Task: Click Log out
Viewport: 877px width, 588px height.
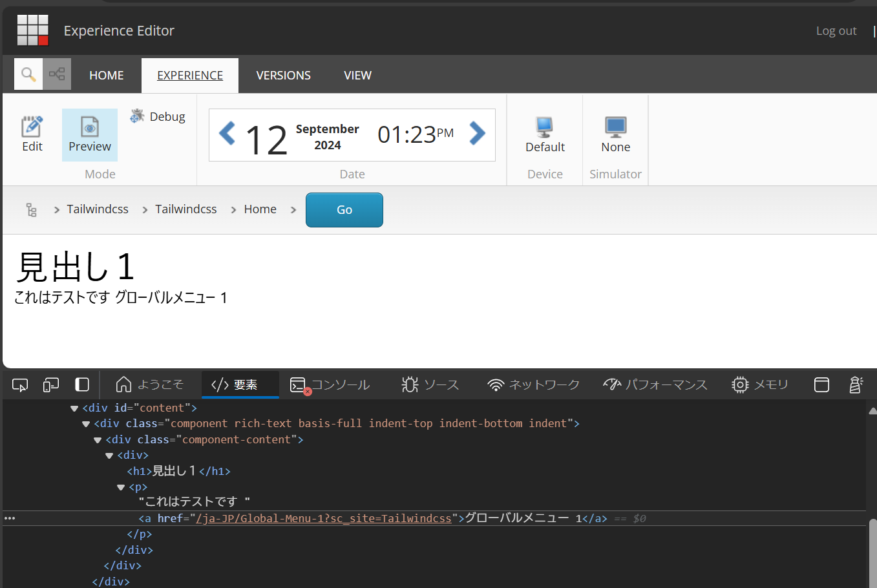Action: [x=836, y=30]
